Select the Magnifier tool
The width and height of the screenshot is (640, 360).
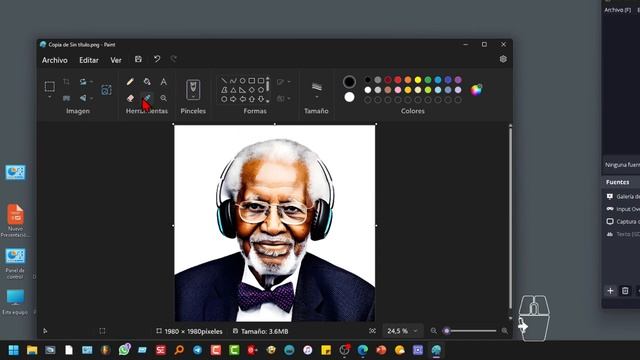pos(164,98)
